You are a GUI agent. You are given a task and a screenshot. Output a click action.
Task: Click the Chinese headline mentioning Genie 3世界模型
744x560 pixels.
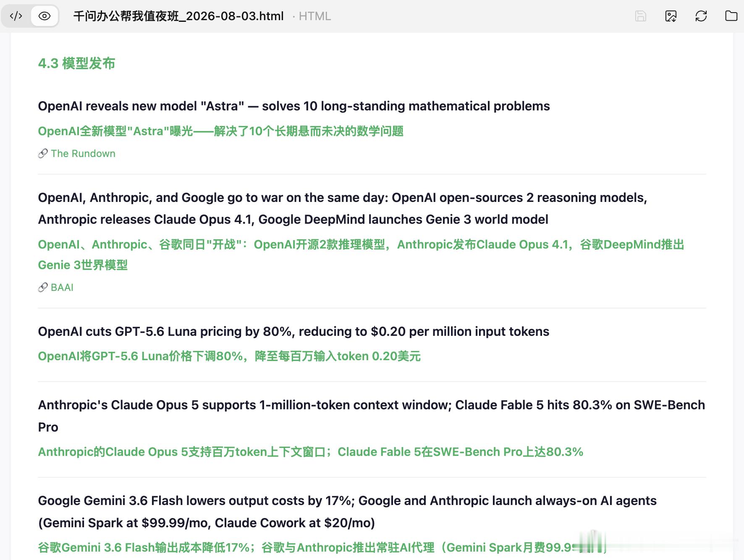click(361, 255)
